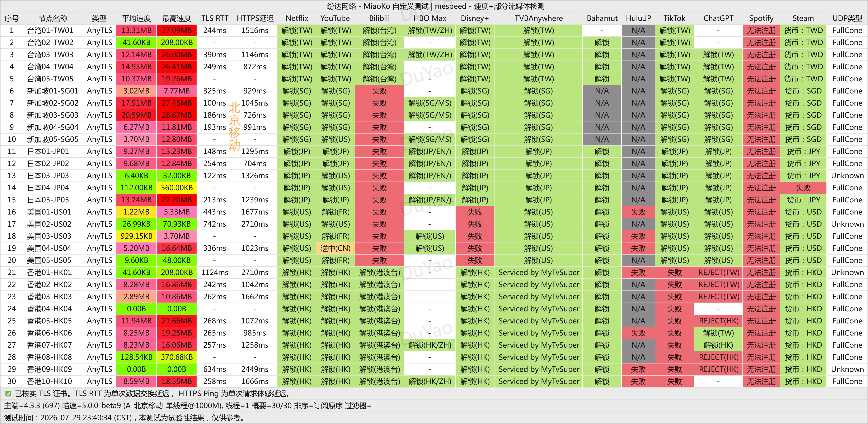Select the 平均速度 column header

click(x=136, y=18)
